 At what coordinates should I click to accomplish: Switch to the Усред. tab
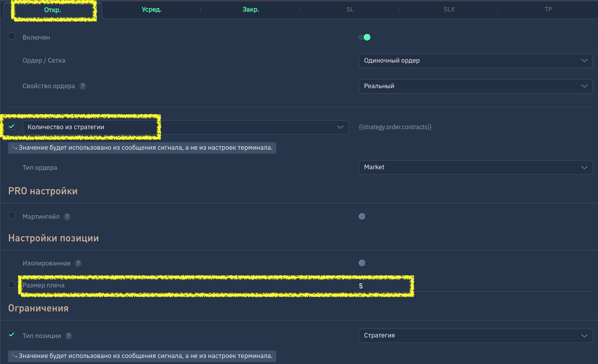tap(151, 10)
